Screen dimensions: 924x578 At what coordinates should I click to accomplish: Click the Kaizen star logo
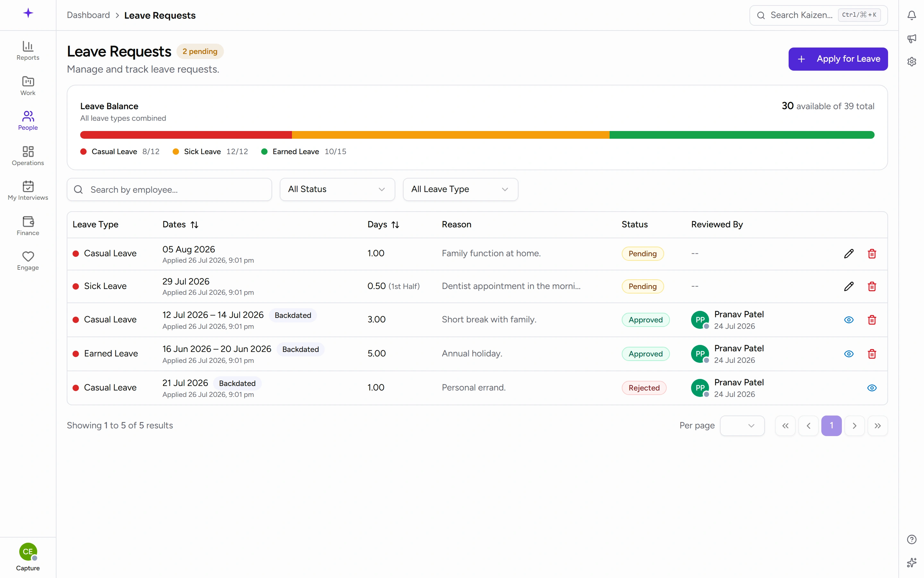(x=28, y=13)
